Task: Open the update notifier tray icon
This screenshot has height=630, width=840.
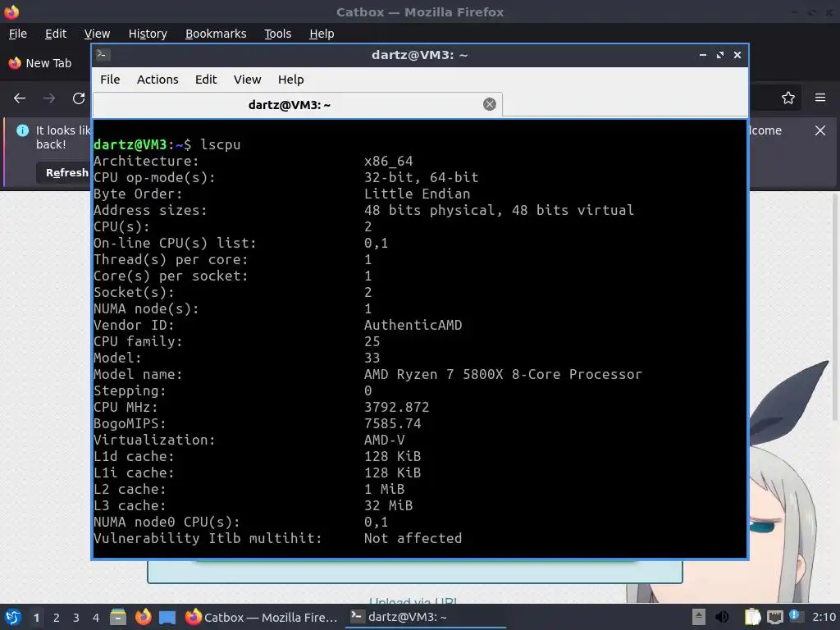Action: 795,616
